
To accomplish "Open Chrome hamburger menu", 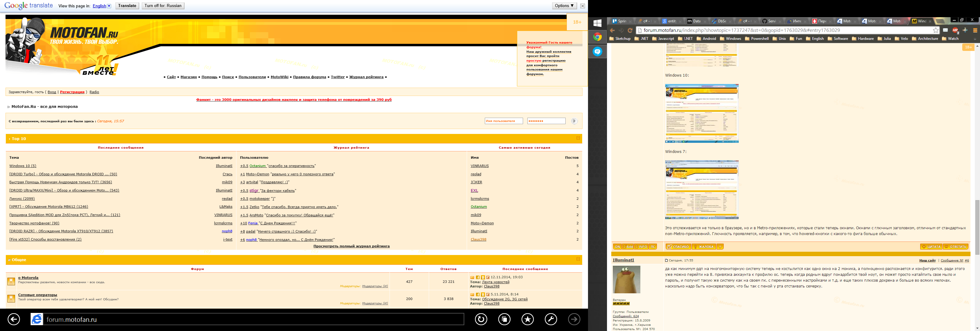I will pyautogui.click(x=975, y=30).
